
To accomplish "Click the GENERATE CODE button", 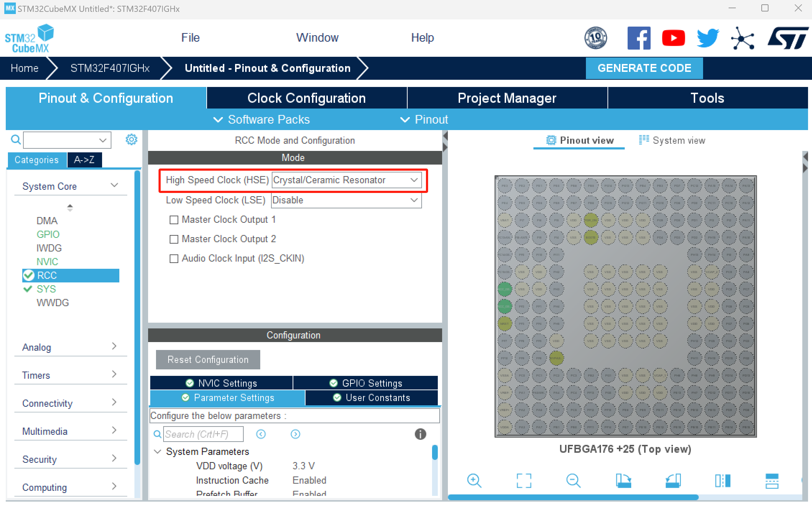I will (644, 68).
